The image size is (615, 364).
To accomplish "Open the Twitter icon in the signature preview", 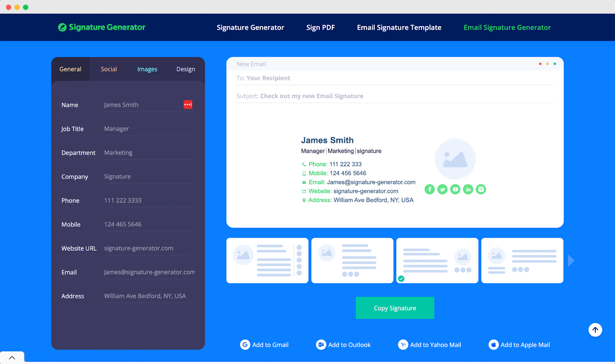I will pyautogui.click(x=442, y=189).
